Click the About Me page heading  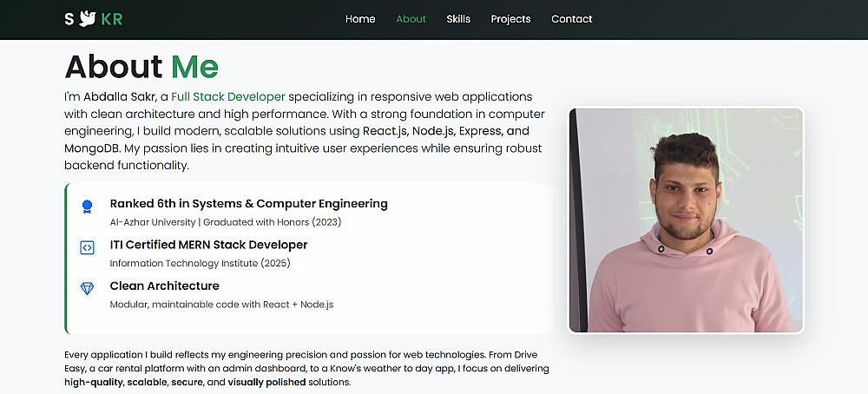tap(141, 67)
